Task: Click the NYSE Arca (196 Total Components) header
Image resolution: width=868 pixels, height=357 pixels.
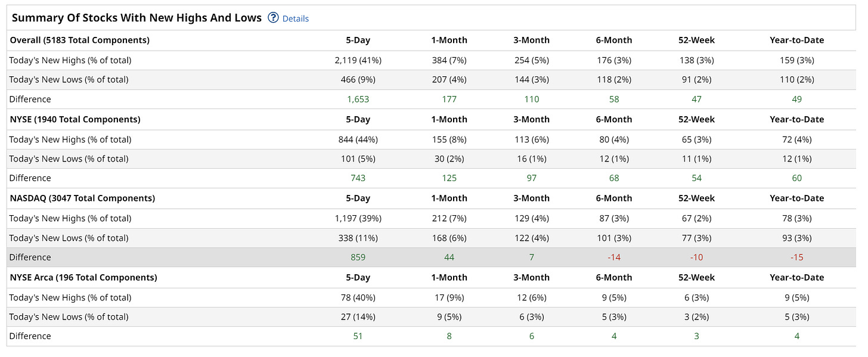Action: [x=83, y=278]
